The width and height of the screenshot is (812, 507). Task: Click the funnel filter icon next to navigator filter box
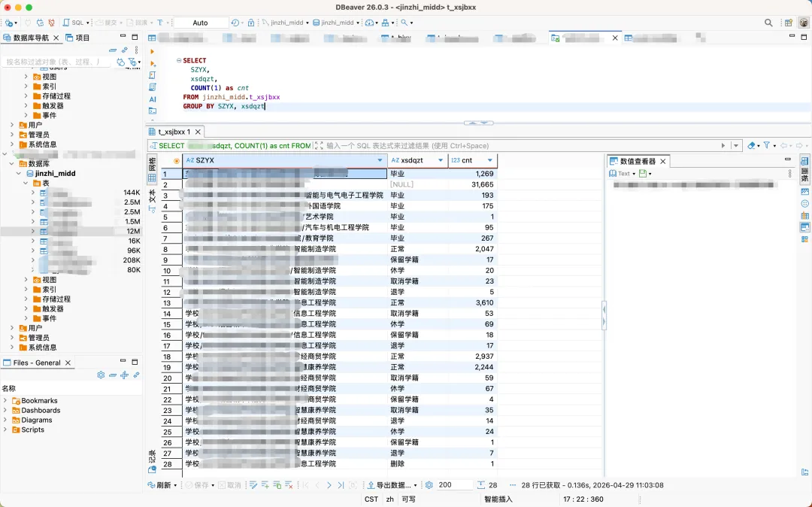[134, 62]
